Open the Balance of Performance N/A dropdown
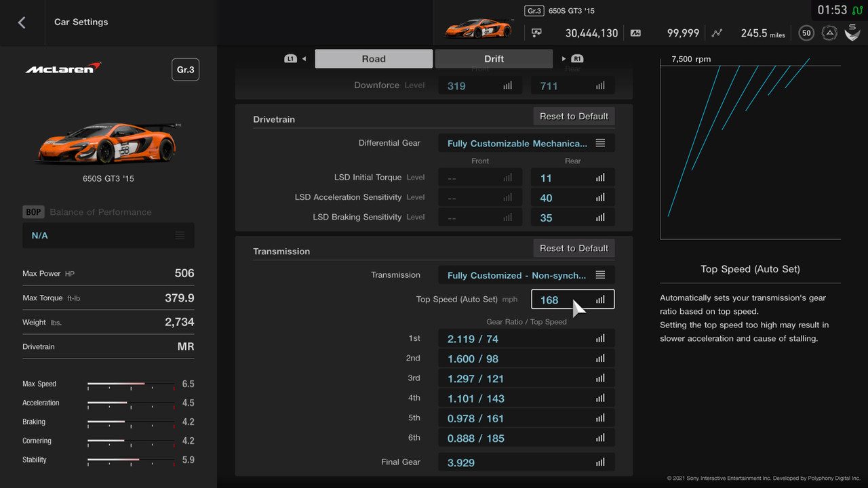Image resolution: width=868 pixels, height=488 pixels. pyautogui.click(x=108, y=235)
